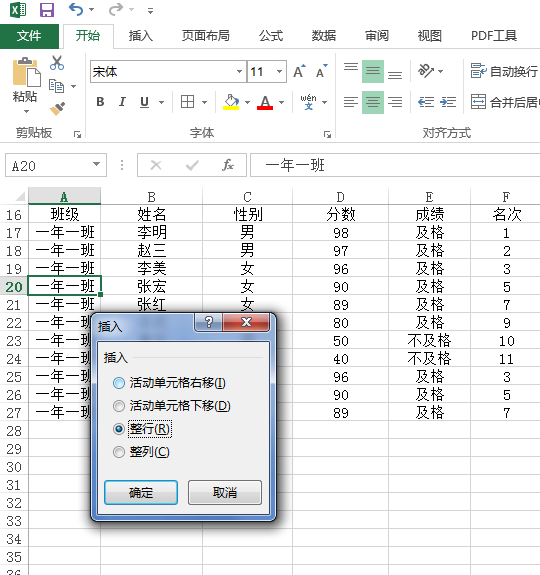Click the Copy icon
Screen dimensions: 540x575
(x=56, y=86)
